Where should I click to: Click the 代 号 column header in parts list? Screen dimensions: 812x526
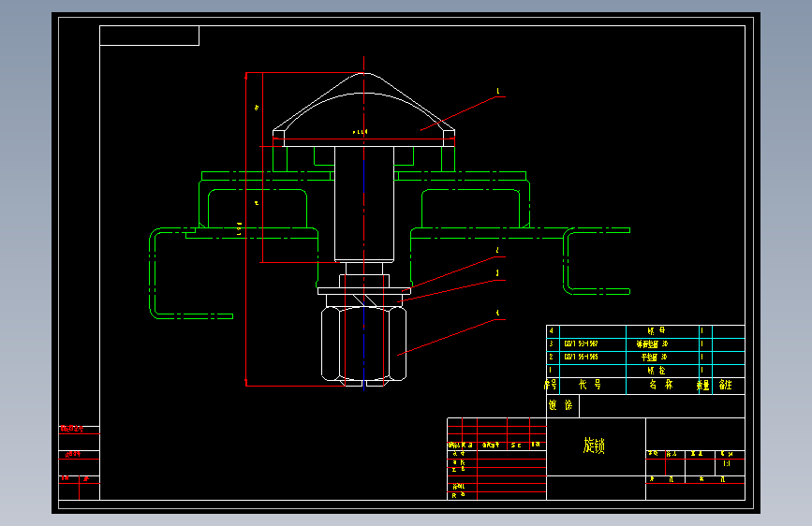click(x=590, y=385)
